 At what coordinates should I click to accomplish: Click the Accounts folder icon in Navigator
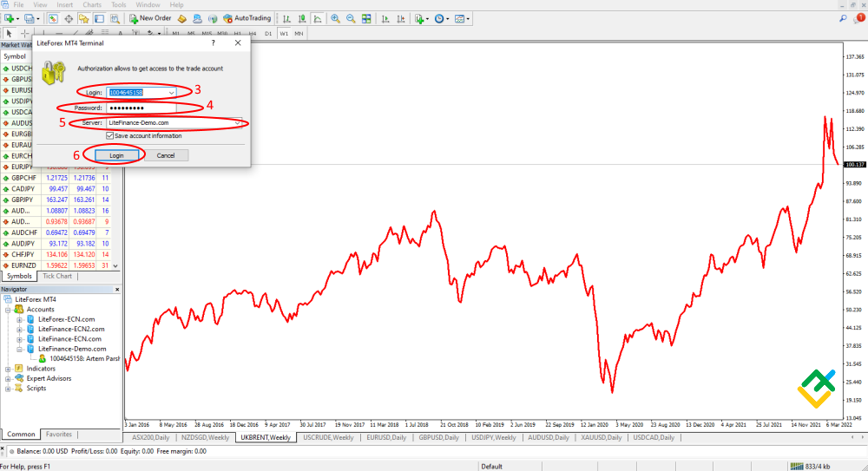tap(19, 310)
